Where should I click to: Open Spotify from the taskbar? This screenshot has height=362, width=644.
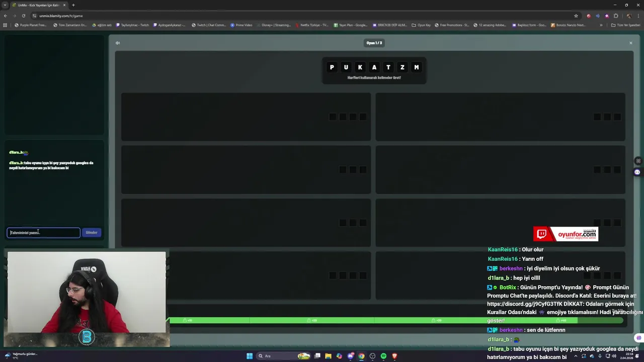tap(383, 356)
